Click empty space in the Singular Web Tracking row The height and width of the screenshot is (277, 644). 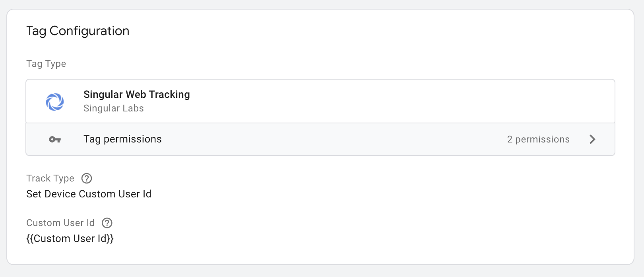click(x=398, y=101)
